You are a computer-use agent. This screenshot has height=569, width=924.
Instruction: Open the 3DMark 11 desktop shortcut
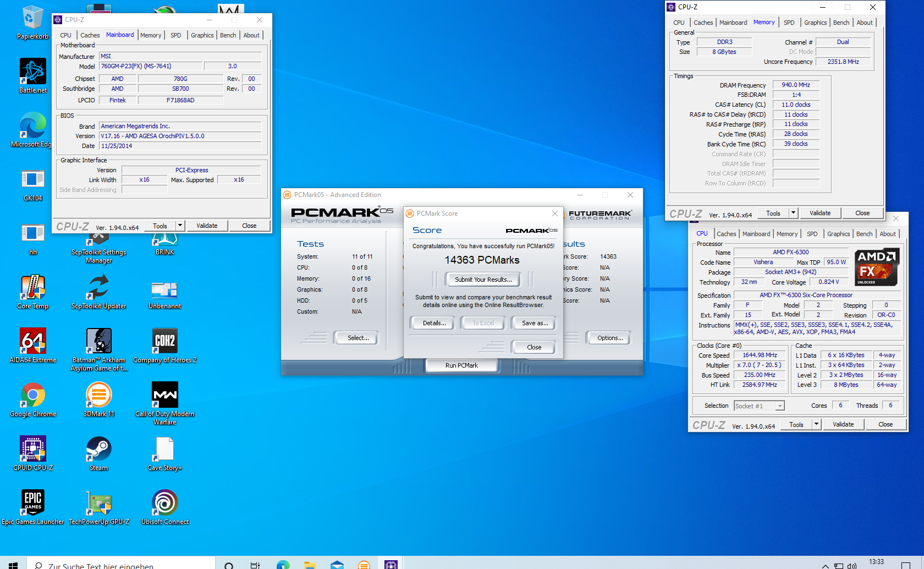point(98,400)
